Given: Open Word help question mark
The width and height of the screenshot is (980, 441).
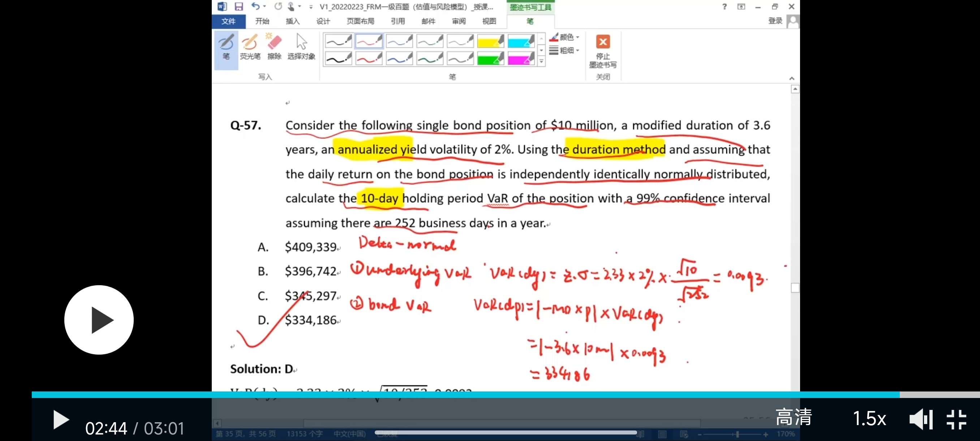Looking at the screenshot, I should pyautogui.click(x=725, y=7).
